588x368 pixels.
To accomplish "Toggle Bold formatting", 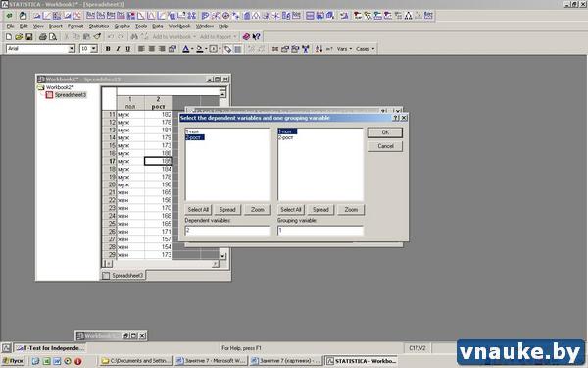I will click(108, 49).
